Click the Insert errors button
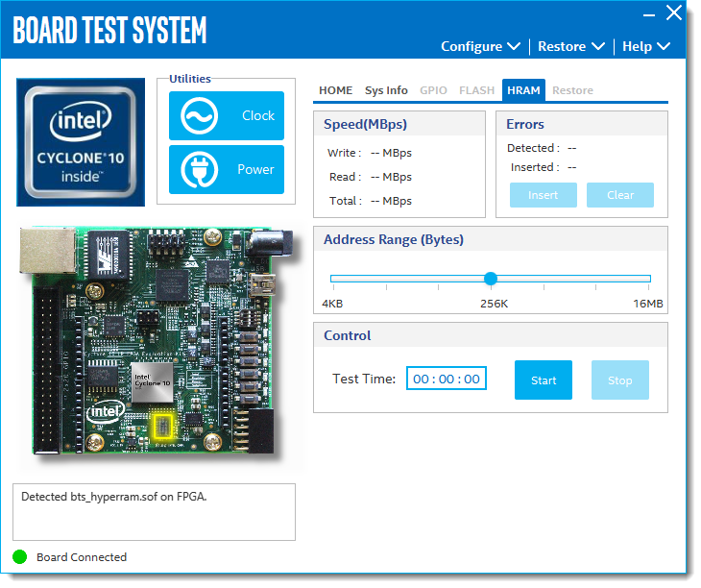701x588 pixels. [543, 195]
